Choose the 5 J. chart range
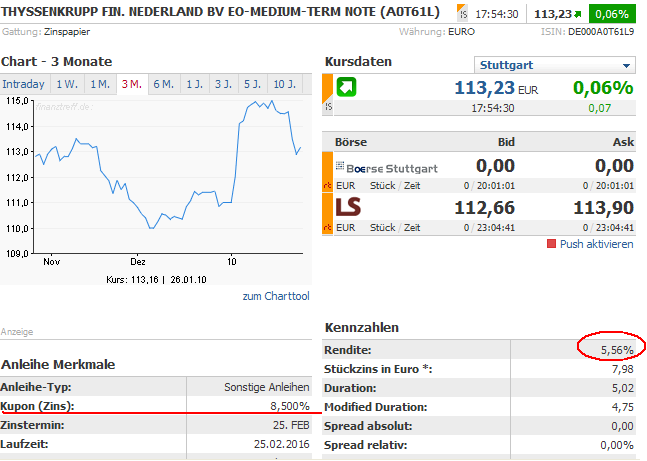647x461 pixels. coord(252,84)
